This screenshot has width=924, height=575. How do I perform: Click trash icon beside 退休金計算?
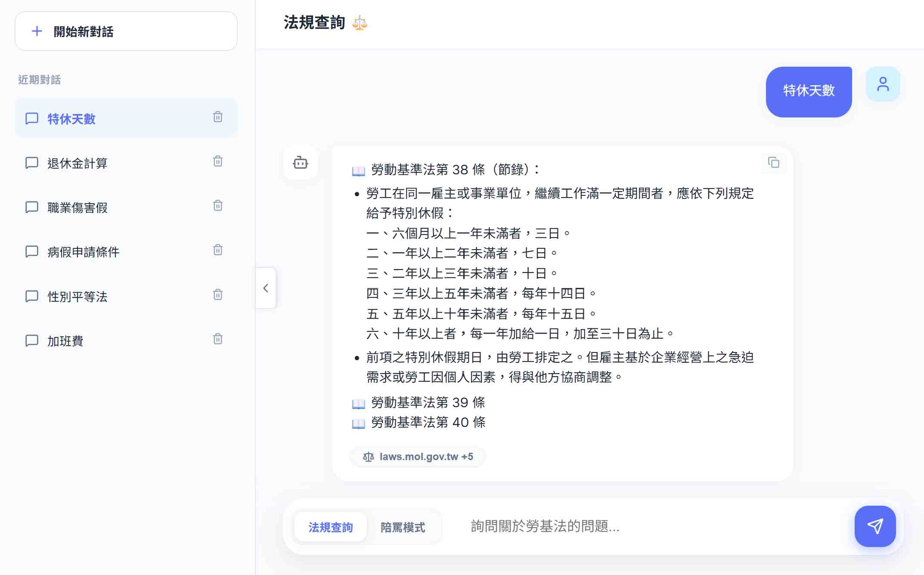[x=218, y=161]
